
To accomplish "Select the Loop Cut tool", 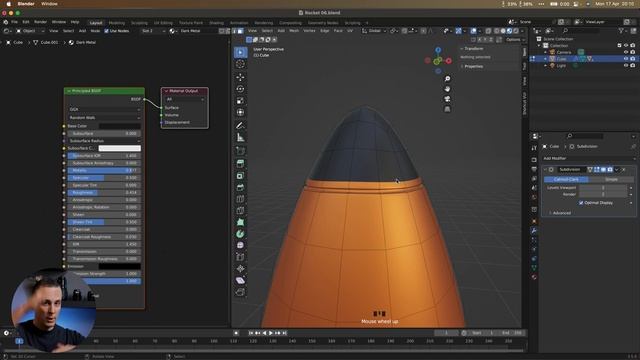I will pos(240,199).
